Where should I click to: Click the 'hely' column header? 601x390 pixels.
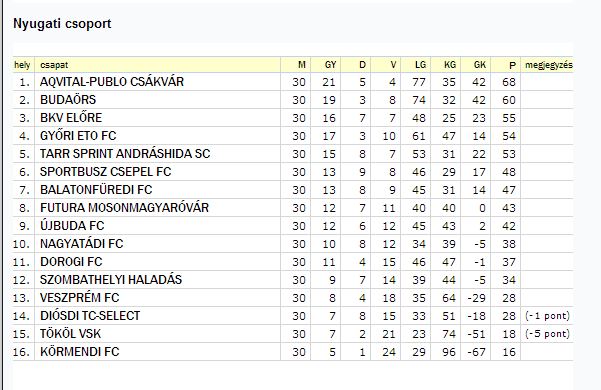click(x=22, y=65)
